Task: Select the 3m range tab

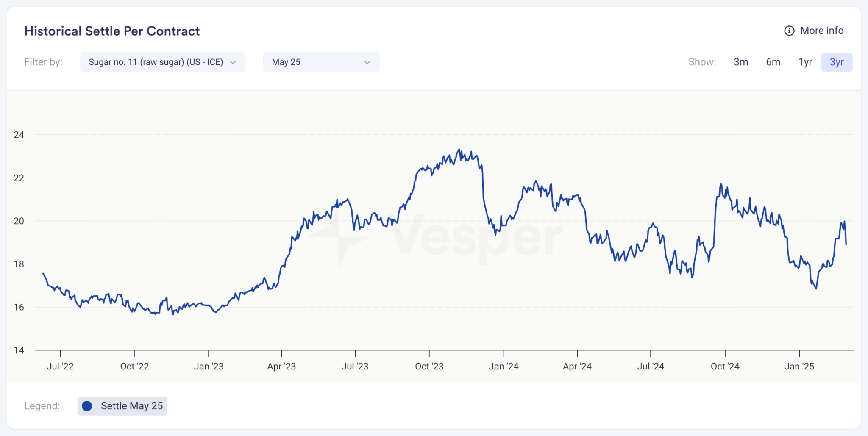Action: (741, 62)
